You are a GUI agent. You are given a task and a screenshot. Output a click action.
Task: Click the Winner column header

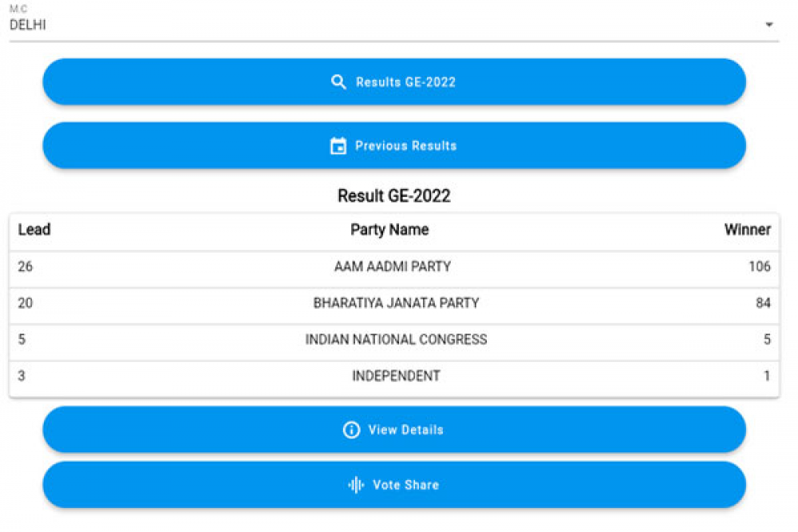[x=748, y=230]
